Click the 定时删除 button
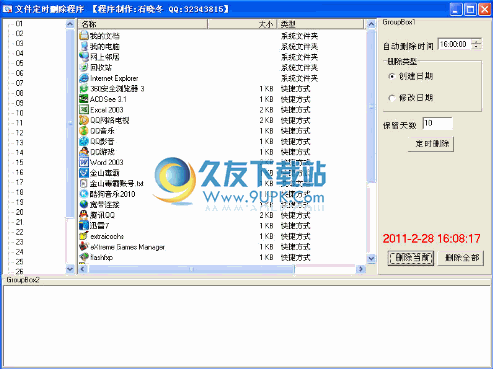Viewport: 493px width, 369px height. coord(431,144)
